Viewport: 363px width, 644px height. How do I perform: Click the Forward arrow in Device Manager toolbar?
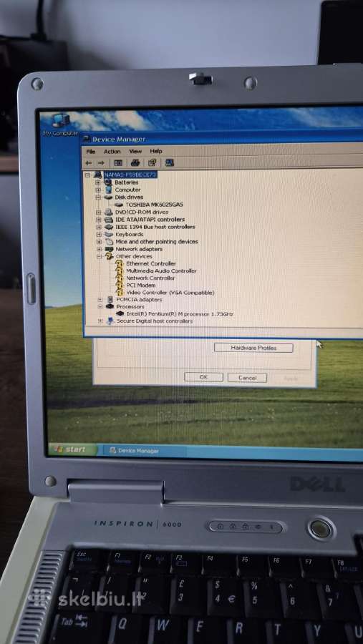(x=101, y=162)
